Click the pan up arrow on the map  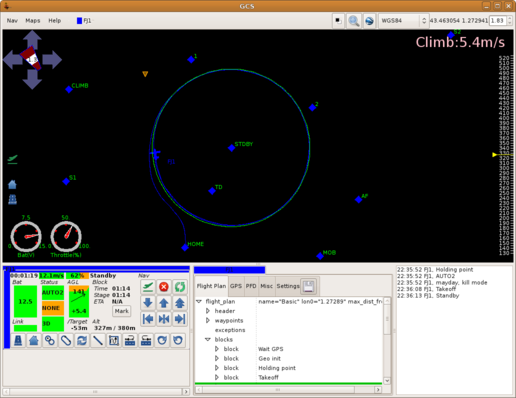point(32,39)
